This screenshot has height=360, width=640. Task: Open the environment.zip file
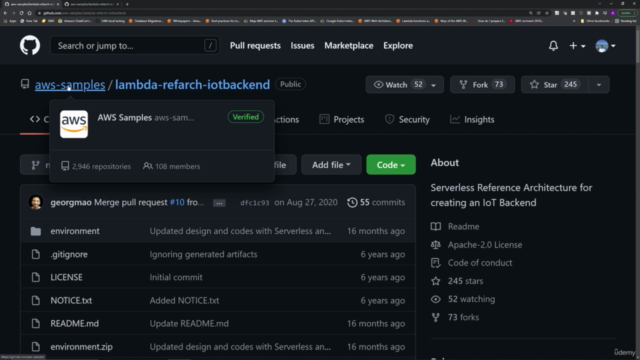82,347
